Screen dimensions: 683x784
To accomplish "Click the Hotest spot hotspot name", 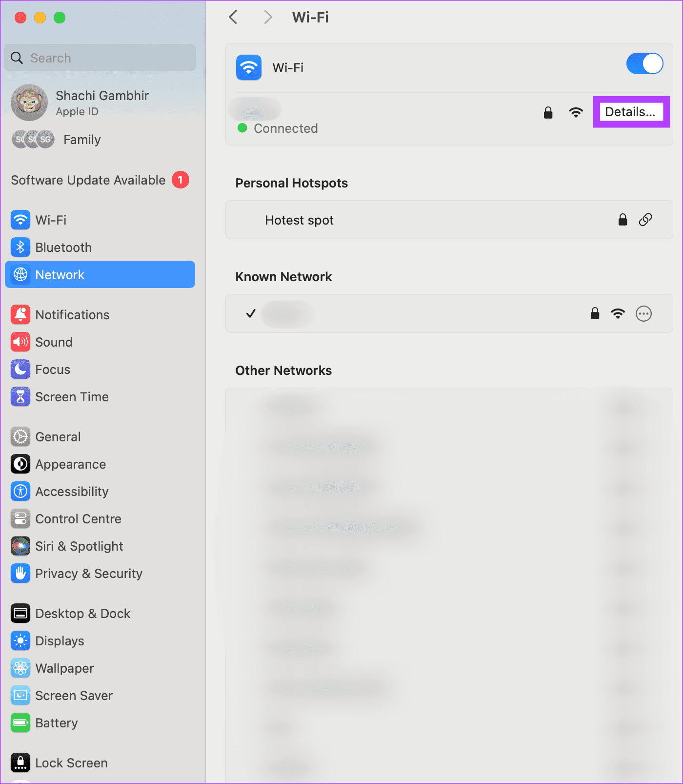I will pos(299,220).
